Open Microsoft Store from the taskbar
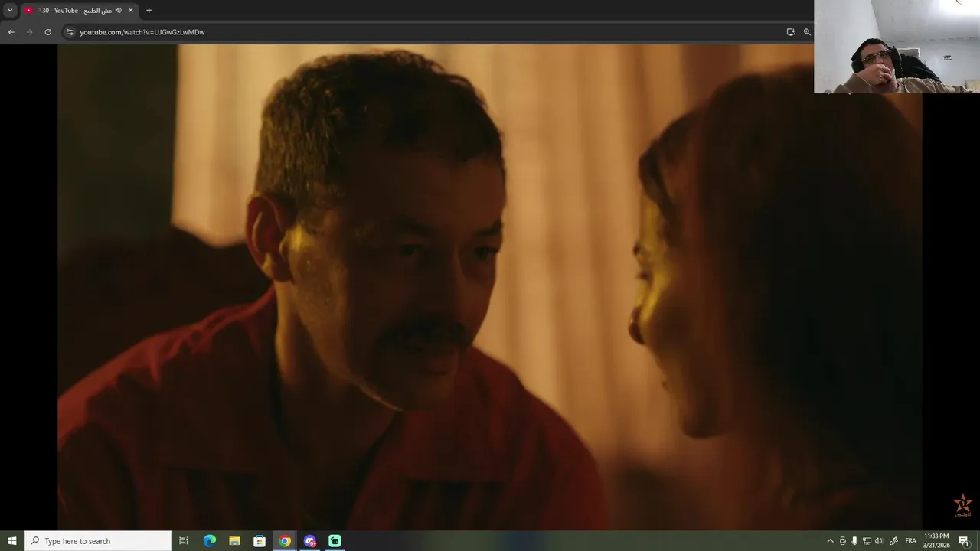Image resolution: width=980 pixels, height=551 pixels. point(260,541)
